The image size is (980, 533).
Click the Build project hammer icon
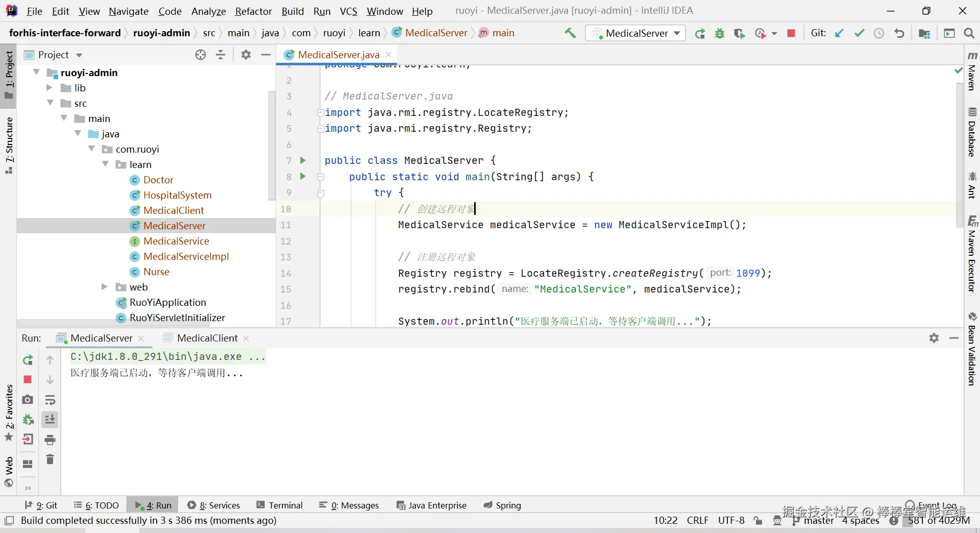(570, 33)
